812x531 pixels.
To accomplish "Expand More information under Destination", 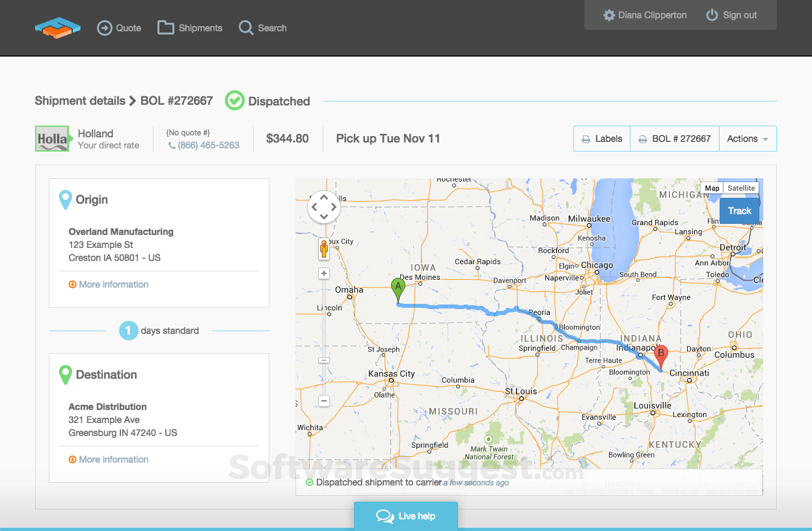I will [x=113, y=459].
